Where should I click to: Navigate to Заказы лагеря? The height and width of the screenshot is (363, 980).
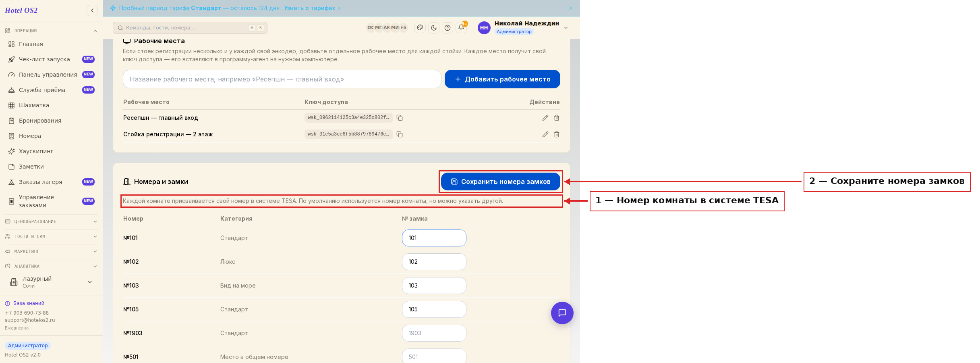pyautogui.click(x=51, y=182)
